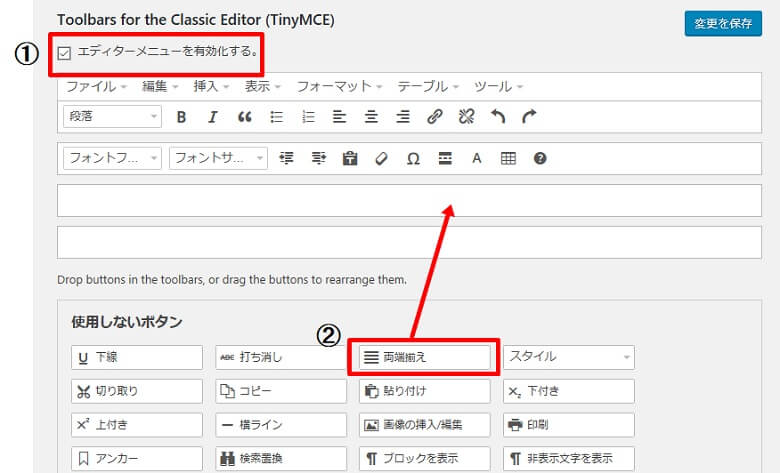Open the 段落 format dropdown
This screenshot has width=780, height=473.
[x=112, y=116]
